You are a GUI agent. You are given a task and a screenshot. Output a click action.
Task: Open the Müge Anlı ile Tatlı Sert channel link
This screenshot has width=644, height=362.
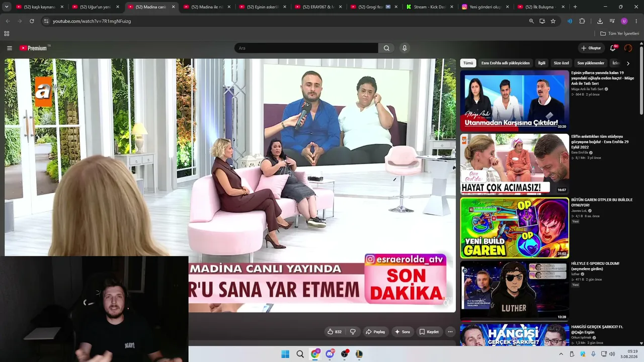coord(588,89)
